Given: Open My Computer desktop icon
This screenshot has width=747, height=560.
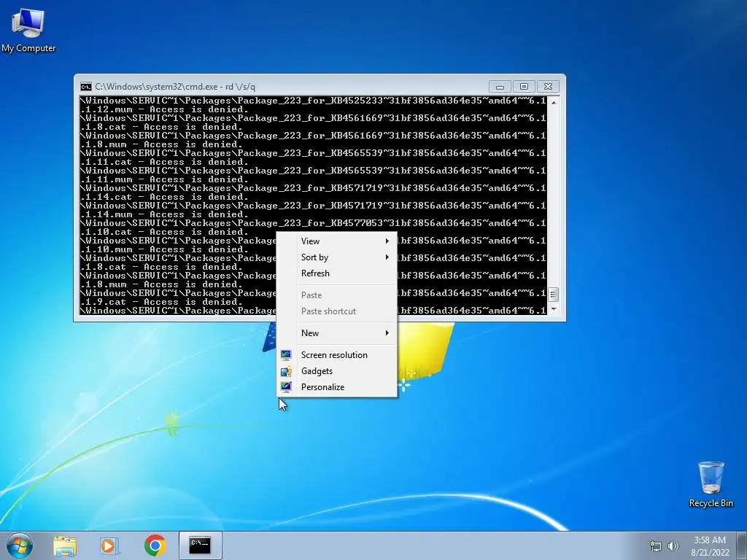Looking at the screenshot, I should tap(28, 30).
